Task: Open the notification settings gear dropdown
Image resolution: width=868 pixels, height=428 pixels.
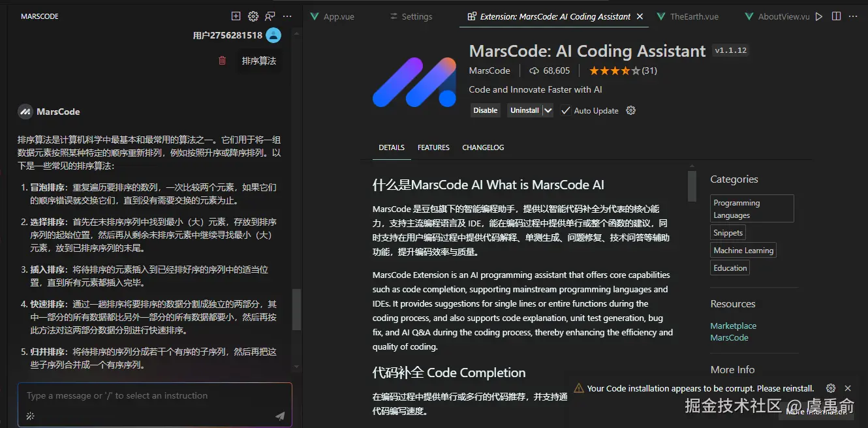Action: 831,388
